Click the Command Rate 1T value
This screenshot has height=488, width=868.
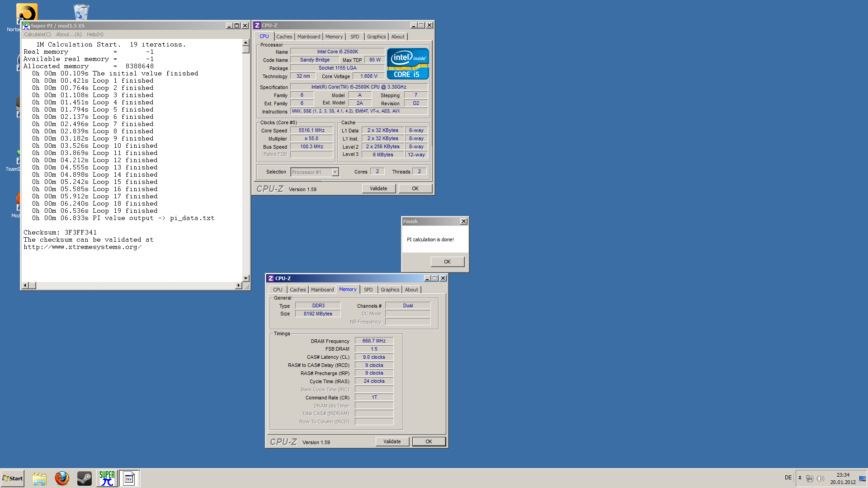(x=374, y=397)
